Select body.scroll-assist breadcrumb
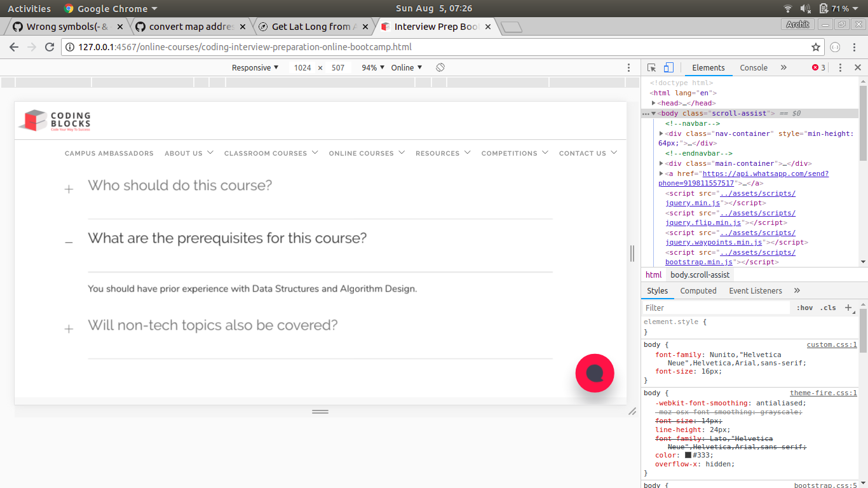The height and width of the screenshot is (488, 868). (x=700, y=275)
